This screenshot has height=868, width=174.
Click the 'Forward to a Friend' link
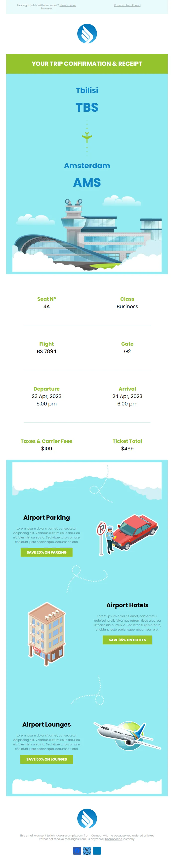[127, 5]
